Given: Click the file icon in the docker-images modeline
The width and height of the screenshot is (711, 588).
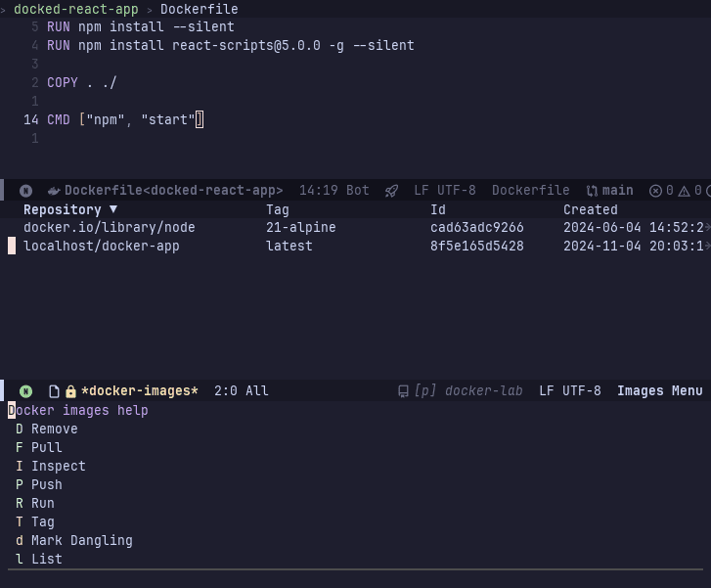Looking at the screenshot, I should click(54, 391).
